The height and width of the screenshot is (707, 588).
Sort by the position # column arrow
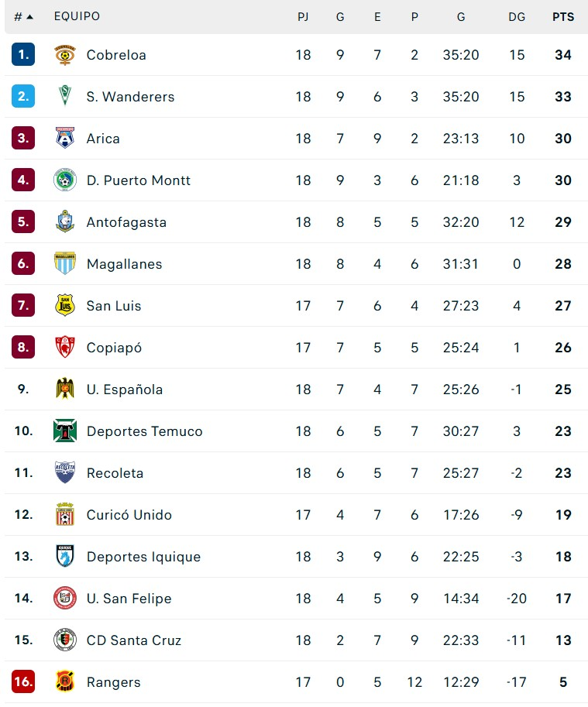click(29, 17)
